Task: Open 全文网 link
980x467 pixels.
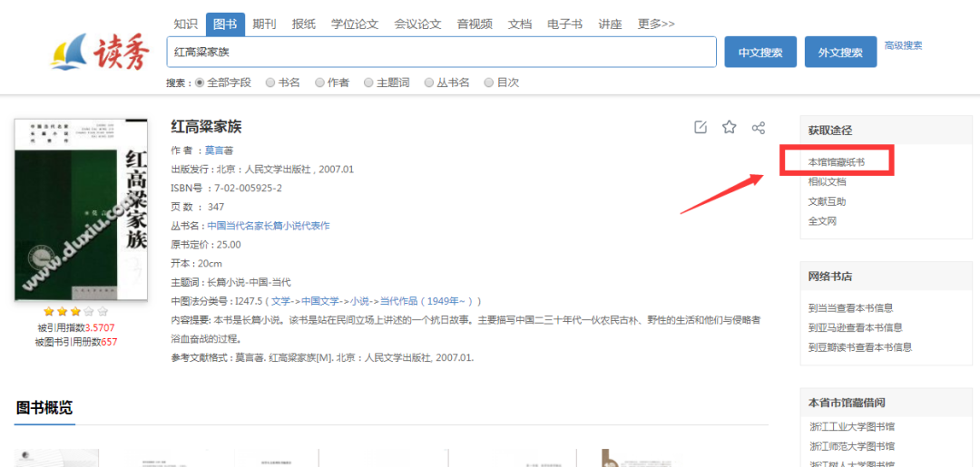Action: [822, 221]
